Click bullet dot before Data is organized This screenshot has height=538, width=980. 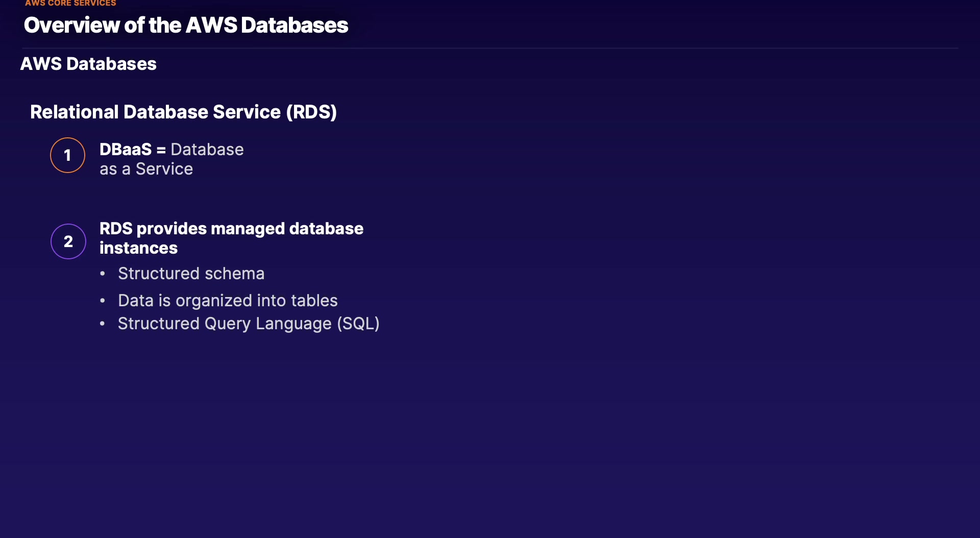(103, 301)
